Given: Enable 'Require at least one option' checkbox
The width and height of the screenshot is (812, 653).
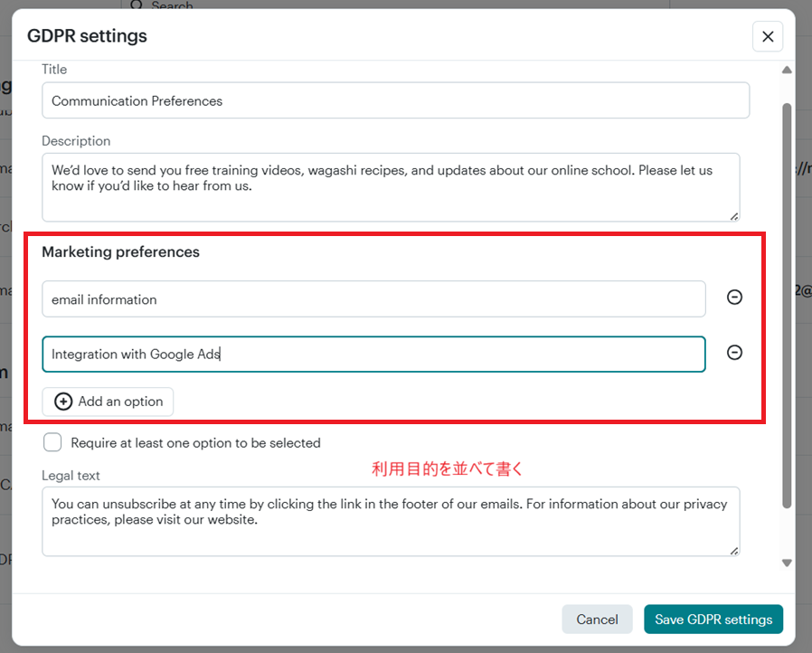Looking at the screenshot, I should click(x=53, y=442).
